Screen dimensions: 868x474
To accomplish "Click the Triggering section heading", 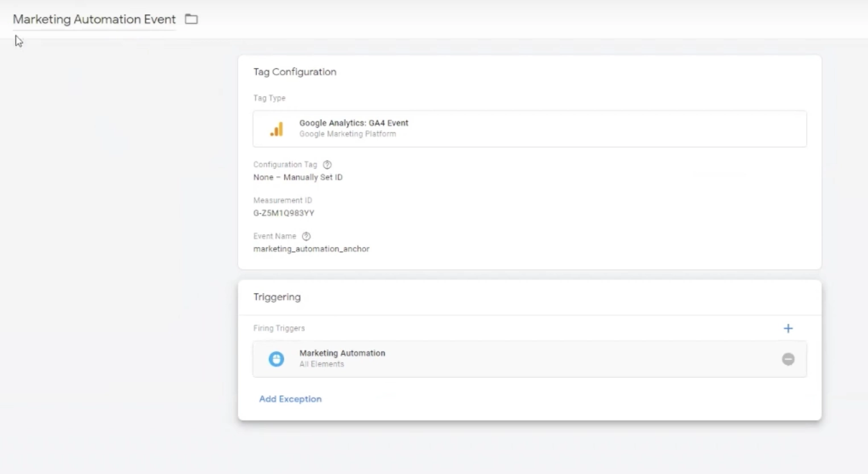I will tap(277, 297).
